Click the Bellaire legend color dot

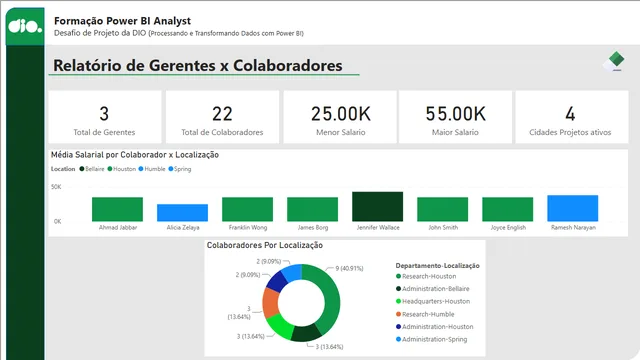click(82, 169)
